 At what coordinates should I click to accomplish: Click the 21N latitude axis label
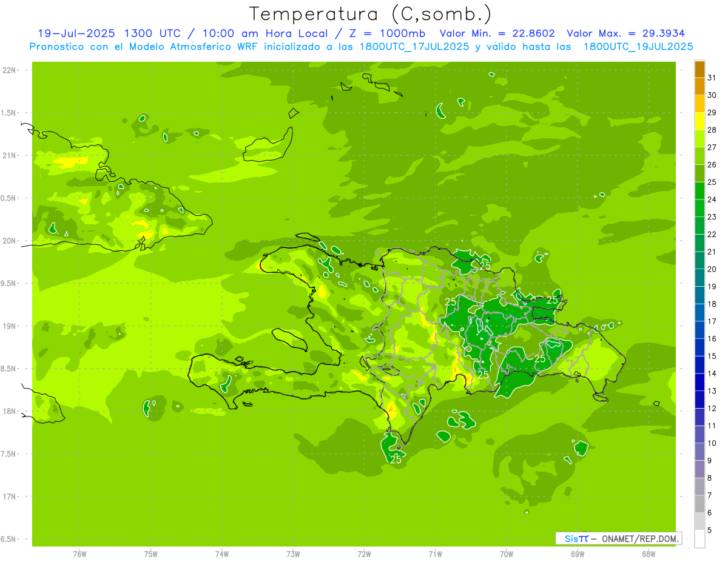pos(10,155)
